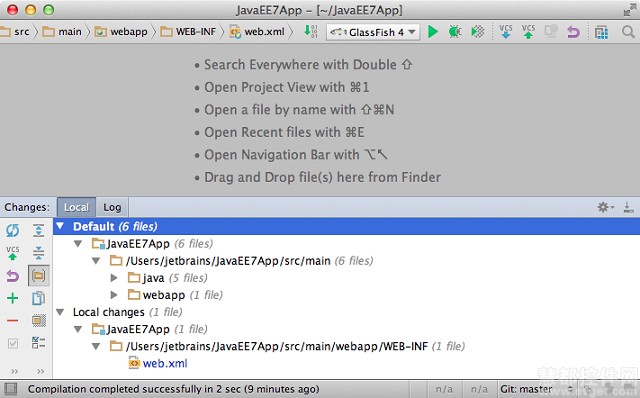Commit changes via top toolbar VCS up arrow
640x398 pixels.
click(528, 31)
